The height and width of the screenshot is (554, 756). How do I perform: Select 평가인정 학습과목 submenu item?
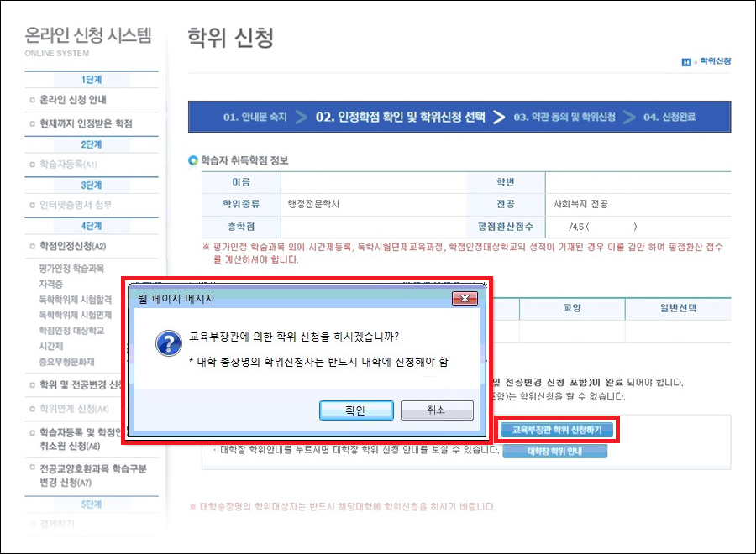click(x=71, y=269)
